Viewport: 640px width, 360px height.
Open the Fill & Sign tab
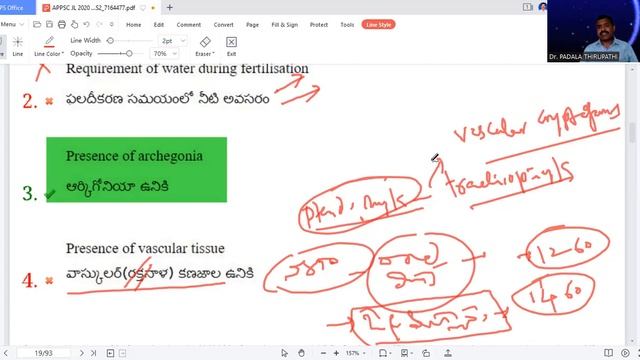click(284, 25)
